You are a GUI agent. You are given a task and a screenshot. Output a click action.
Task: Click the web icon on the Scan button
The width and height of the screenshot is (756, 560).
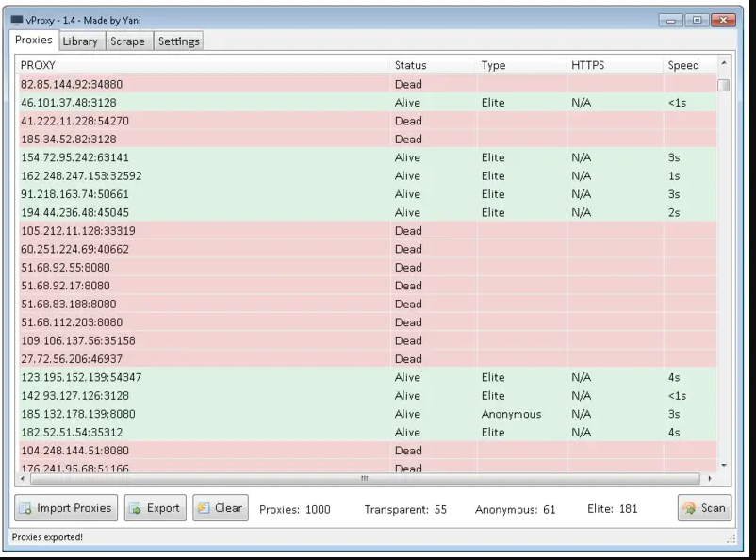pos(689,508)
